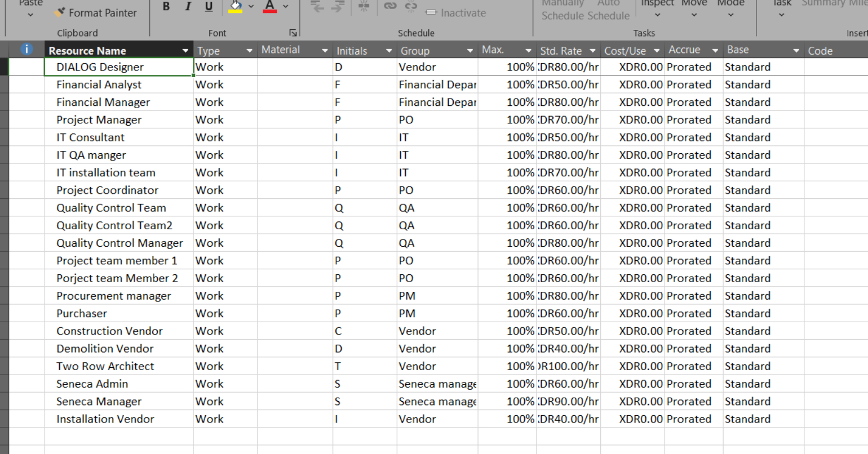This screenshot has height=454, width=868.
Task: Apply the red font color
Action: coord(270,7)
